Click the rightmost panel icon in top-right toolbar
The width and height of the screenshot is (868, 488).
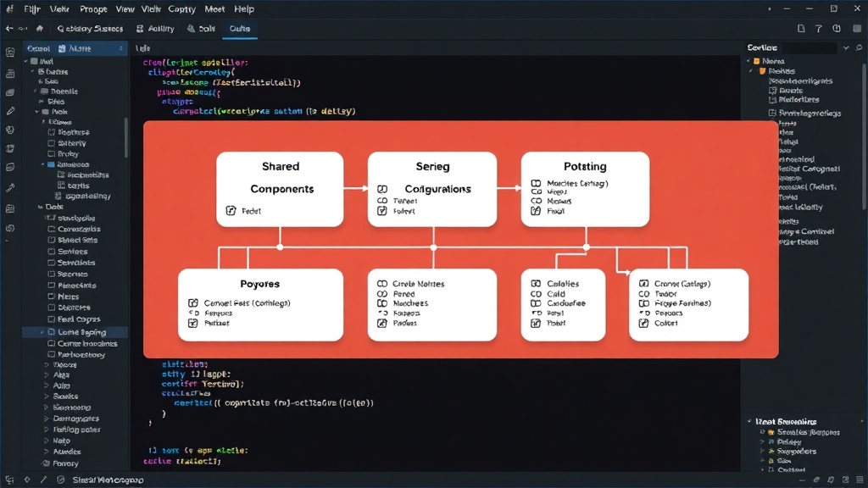856,28
